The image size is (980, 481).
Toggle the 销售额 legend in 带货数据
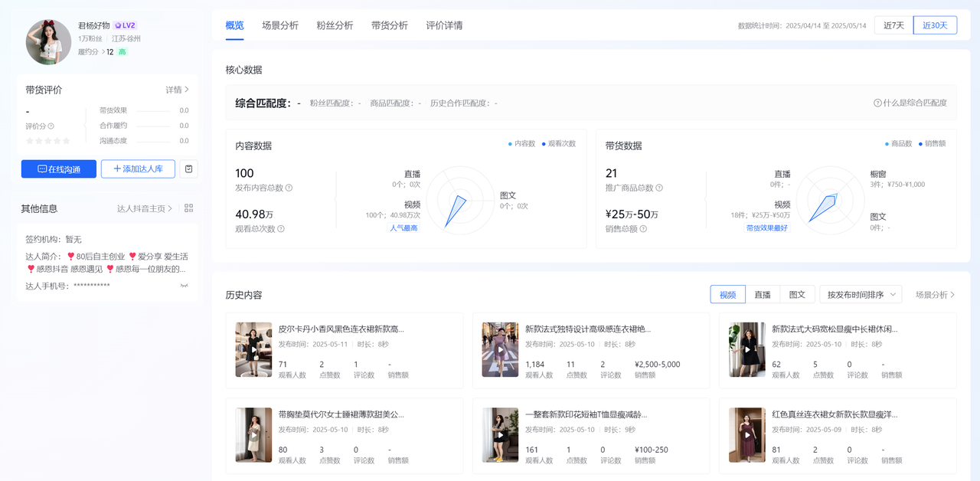[932, 143]
